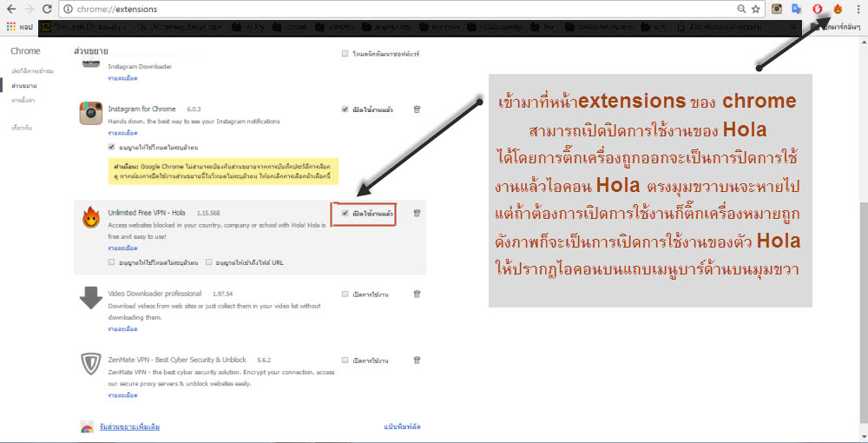This screenshot has width=868, height=443.
Task: Enable Video Downloader professional checkbox
Action: tap(345, 294)
